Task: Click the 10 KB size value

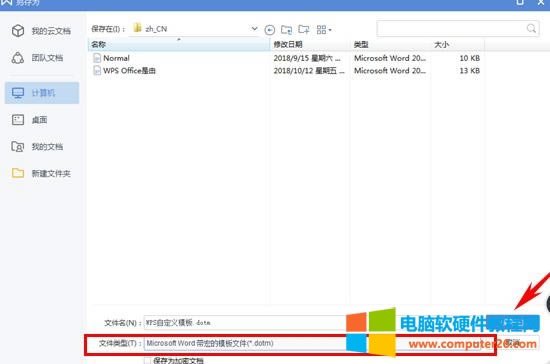Action: pos(469,58)
